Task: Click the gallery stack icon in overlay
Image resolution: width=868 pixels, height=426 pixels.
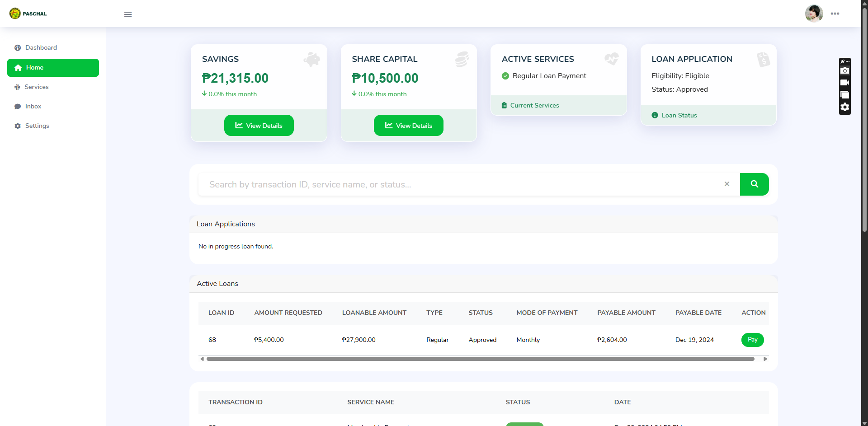Action: tap(845, 95)
